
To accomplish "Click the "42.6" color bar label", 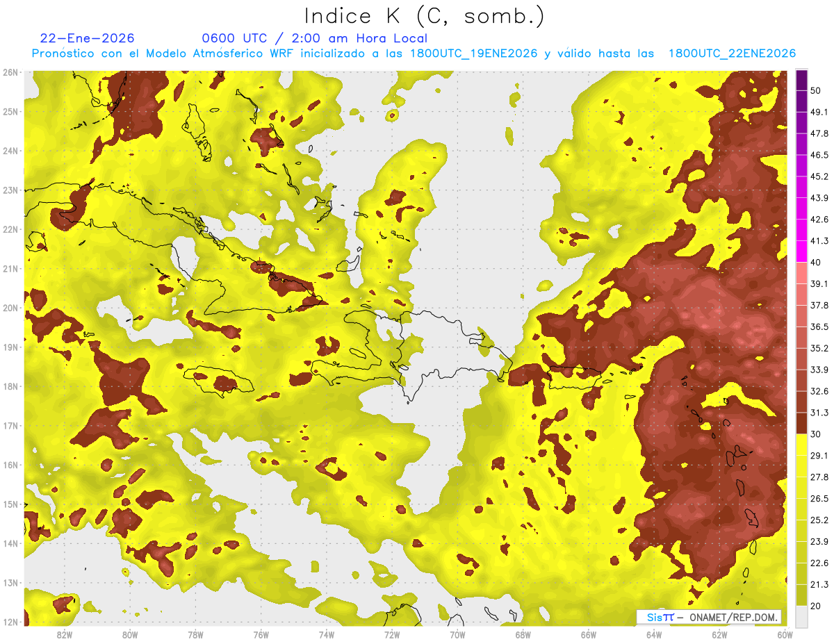I will coord(819,220).
